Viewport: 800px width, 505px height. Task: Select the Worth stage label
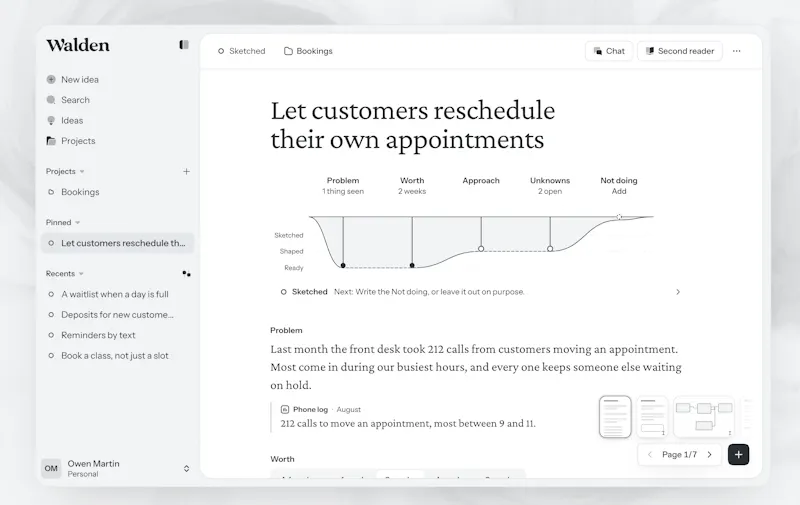point(412,181)
